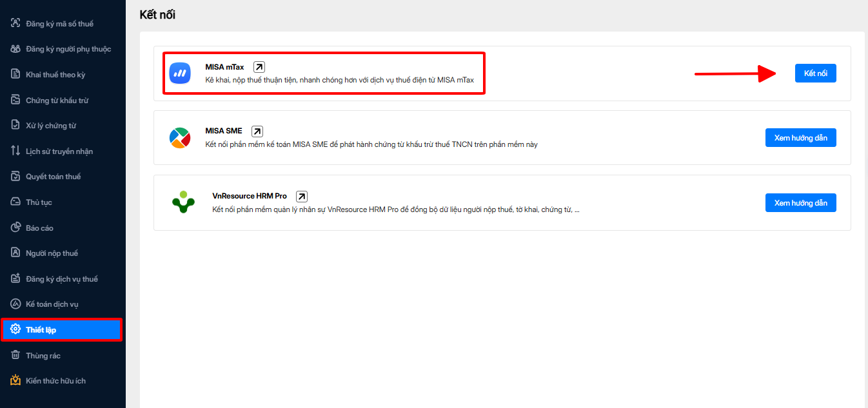The image size is (868, 408).
Task: Click the VnResource HRM Pro description text
Action: tap(395, 209)
